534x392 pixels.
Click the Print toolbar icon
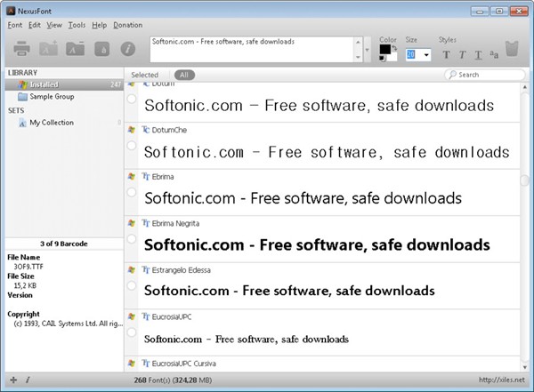pyautogui.click(x=21, y=49)
